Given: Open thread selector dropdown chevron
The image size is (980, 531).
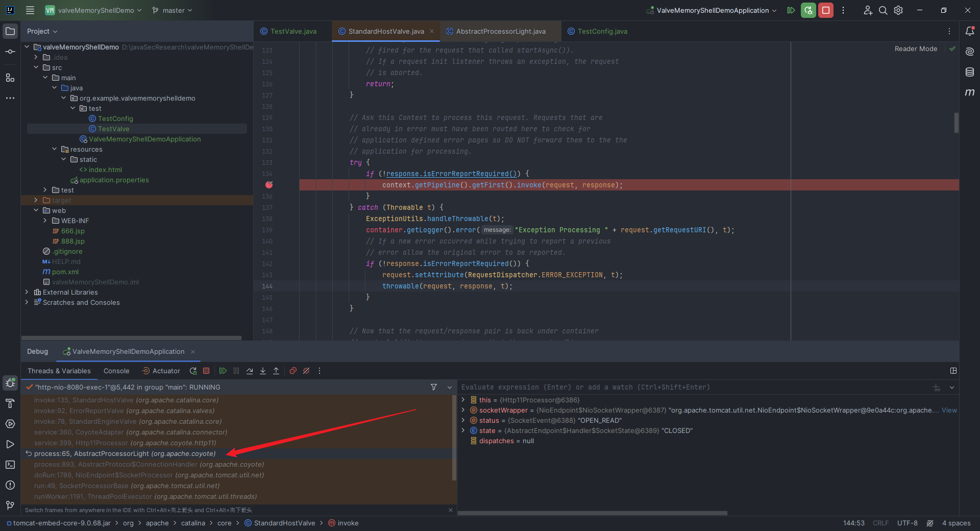Looking at the screenshot, I should 449,388.
